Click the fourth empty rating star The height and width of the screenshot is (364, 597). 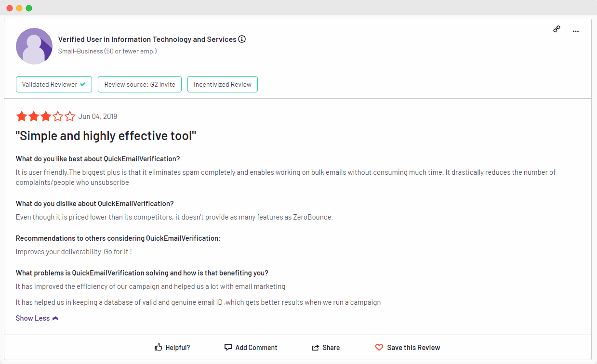(58, 117)
